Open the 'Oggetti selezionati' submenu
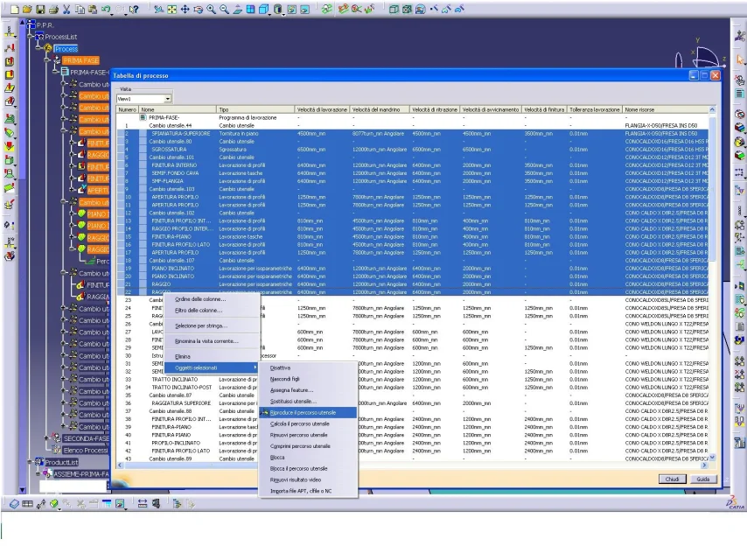Image resolution: width=747 pixels, height=560 pixels. [x=212, y=367]
